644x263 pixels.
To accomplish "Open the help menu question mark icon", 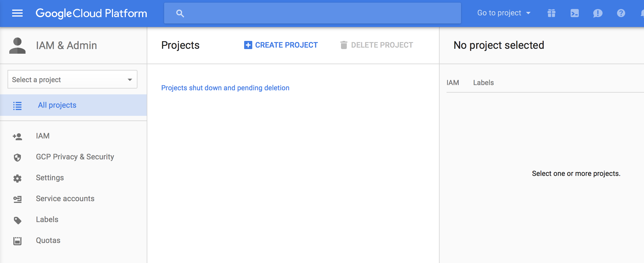I will tap(621, 13).
